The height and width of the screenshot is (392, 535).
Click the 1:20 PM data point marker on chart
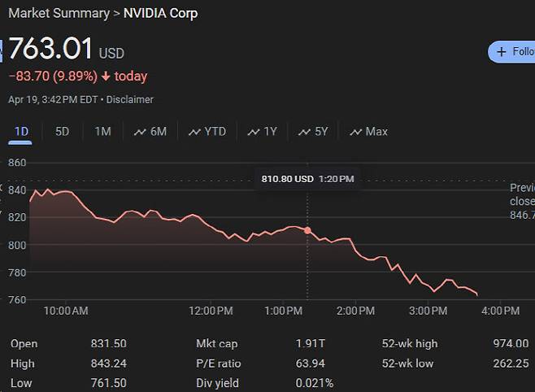coord(307,231)
